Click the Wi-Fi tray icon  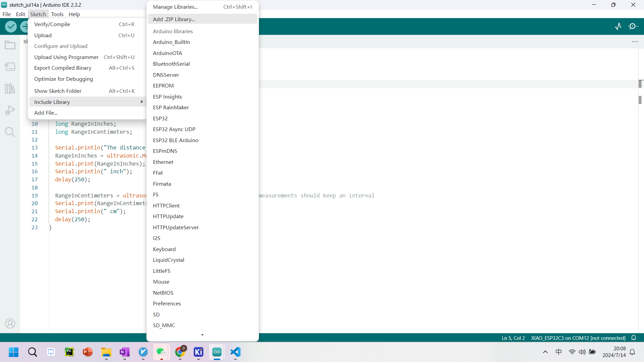[x=572, y=352]
